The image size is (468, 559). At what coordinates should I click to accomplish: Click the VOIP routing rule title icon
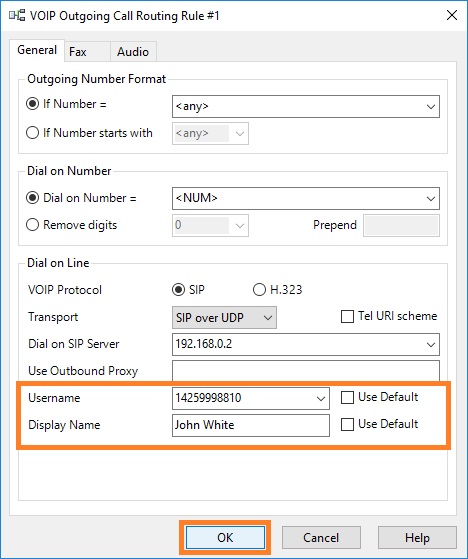17,16
